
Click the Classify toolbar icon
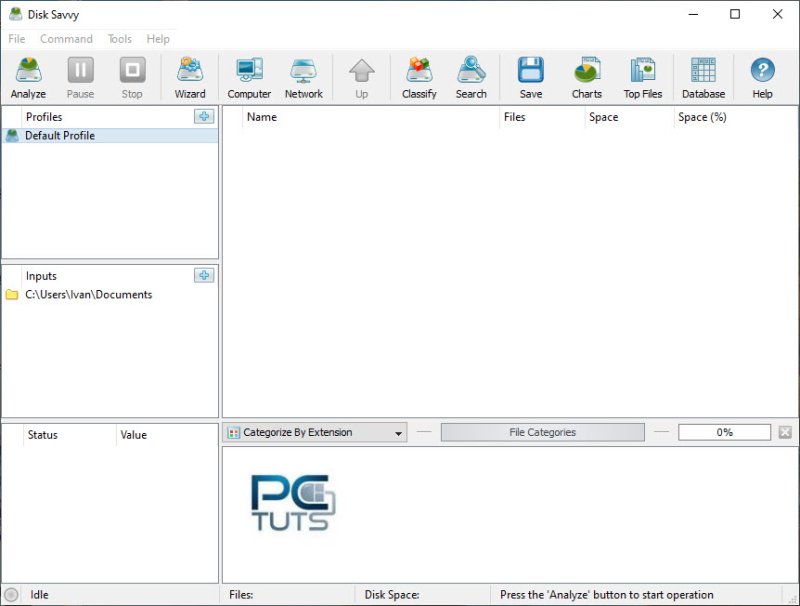point(419,77)
